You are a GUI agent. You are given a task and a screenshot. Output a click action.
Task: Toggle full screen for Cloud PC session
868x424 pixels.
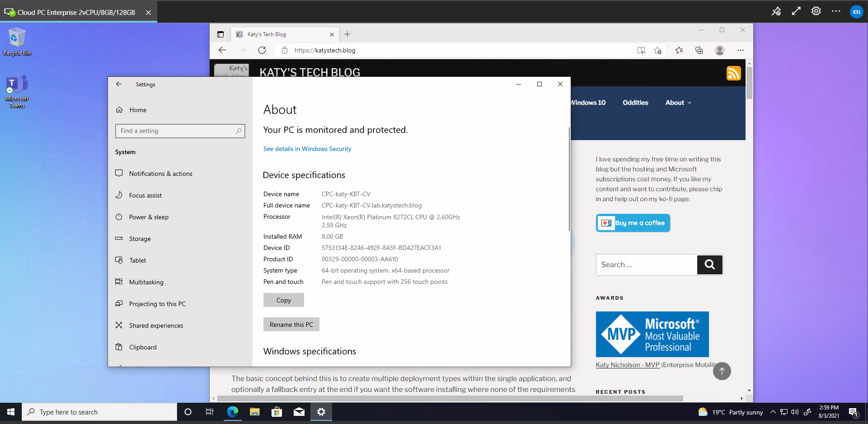tap(796, 11)
